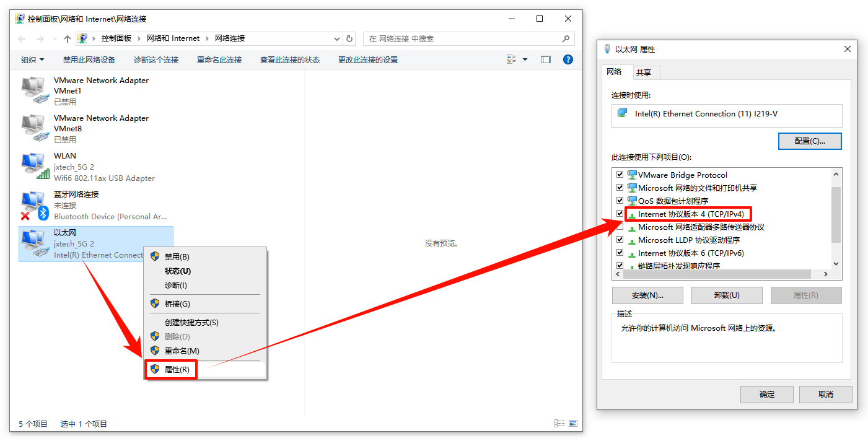Image resolution: width=868 pixels, height=441 pixels.
Task: Select the VMware VMnet8 adapter icon
Action: click(35, 128)
